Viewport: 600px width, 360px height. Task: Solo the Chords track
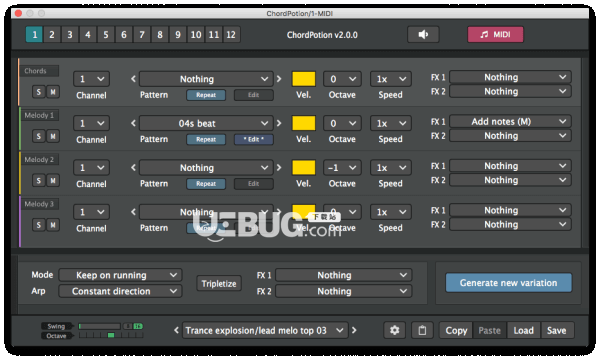click(x=38, y=92)
